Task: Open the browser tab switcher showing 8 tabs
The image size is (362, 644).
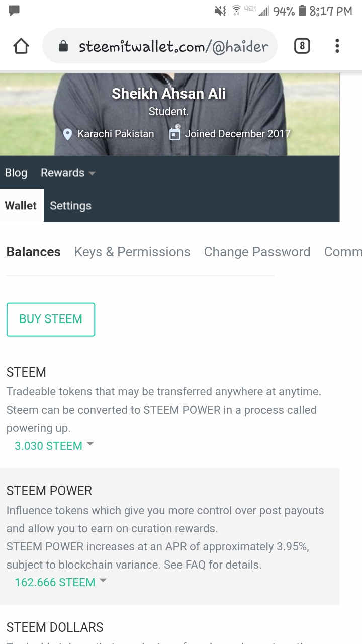Action: (302, 45)
